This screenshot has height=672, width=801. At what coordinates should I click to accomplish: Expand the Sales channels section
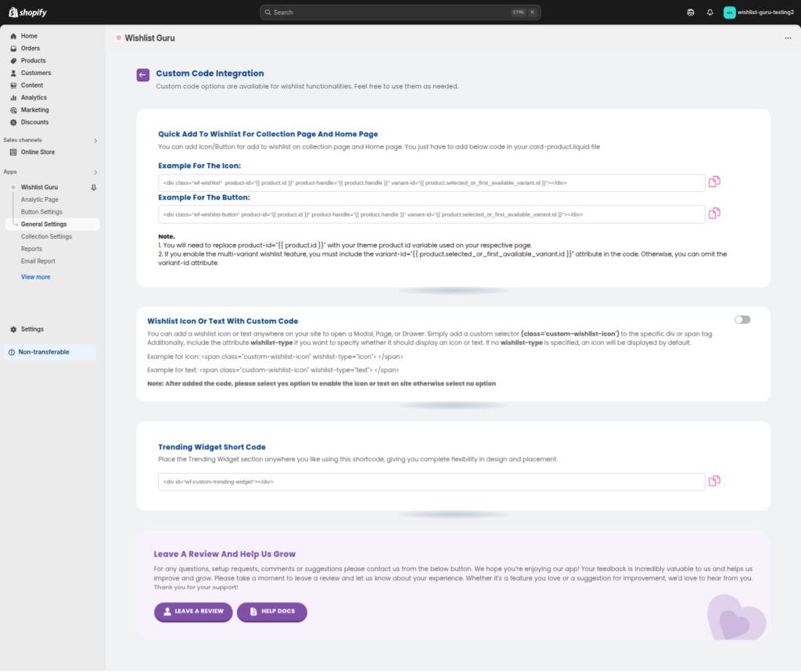[95, 141]
